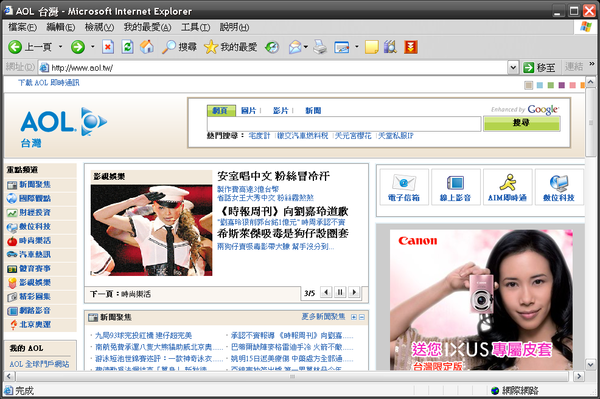Click the 移至 Go button

[x=540, y=68]
